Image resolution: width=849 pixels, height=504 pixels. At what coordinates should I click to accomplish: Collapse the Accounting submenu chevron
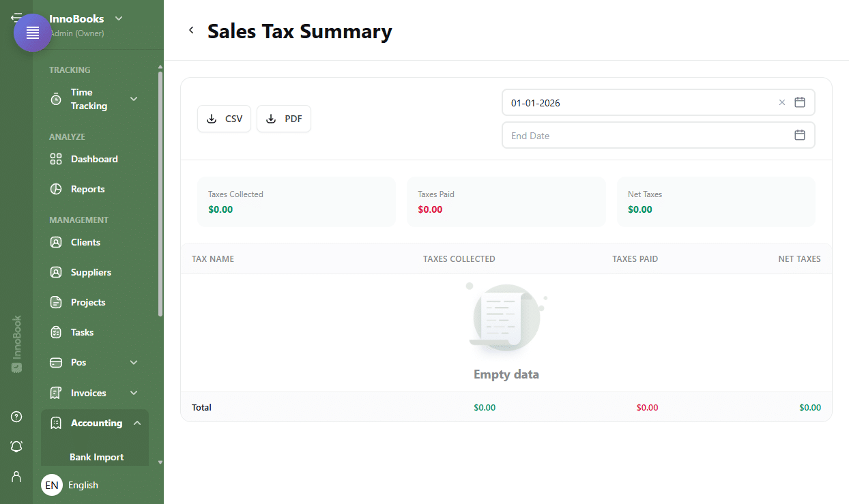click(137, 423)
